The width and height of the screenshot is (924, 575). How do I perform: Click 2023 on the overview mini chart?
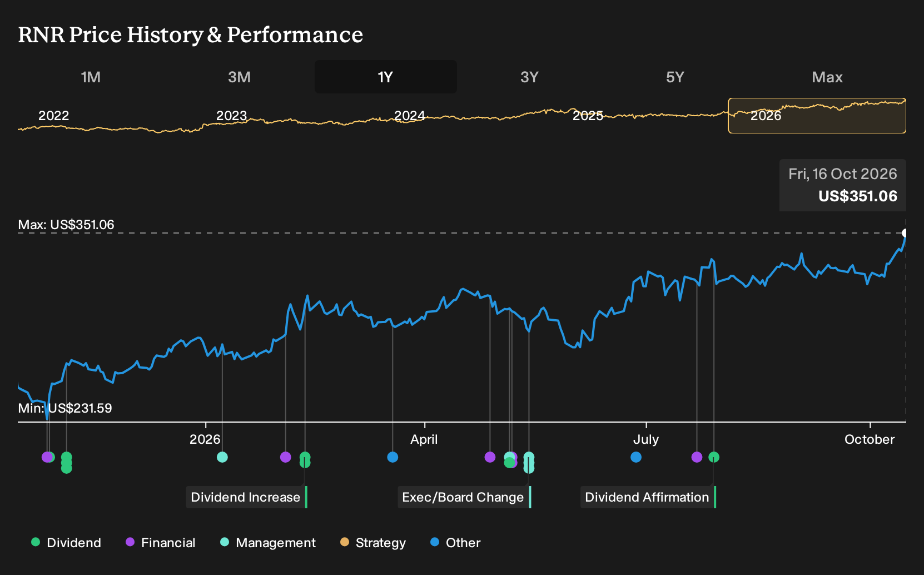(231, 116)
